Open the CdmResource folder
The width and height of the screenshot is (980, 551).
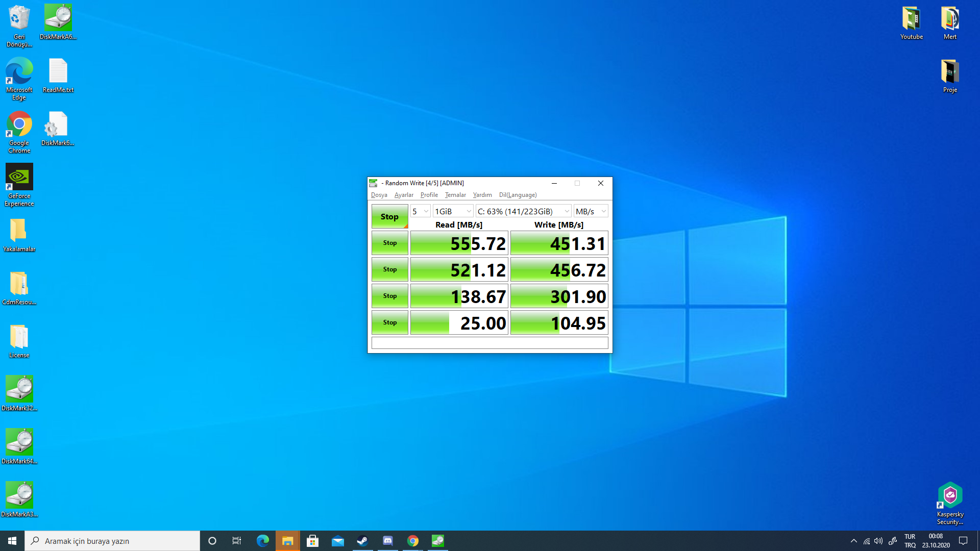coord(19,288)
